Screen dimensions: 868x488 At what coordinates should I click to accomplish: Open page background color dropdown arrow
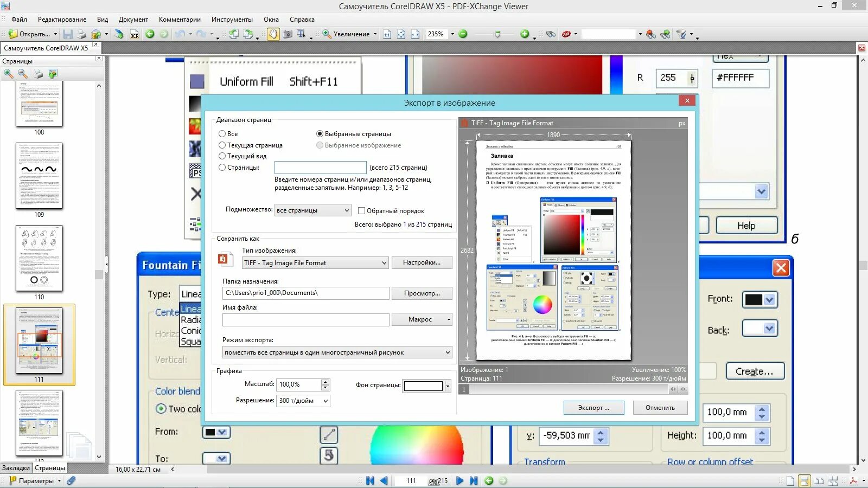point(448,386)
